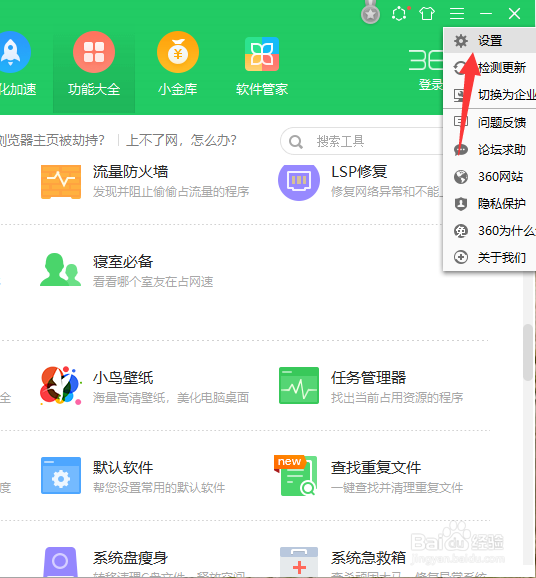
Task: Click the LSP修复 title text
Action: click(x=359, y=172)
